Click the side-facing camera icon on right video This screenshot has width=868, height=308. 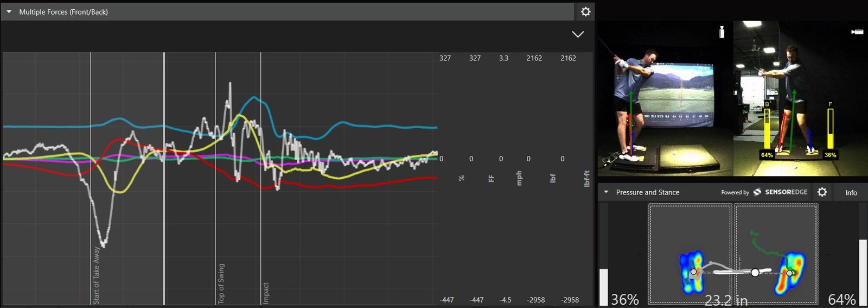(x=857, y=32)
